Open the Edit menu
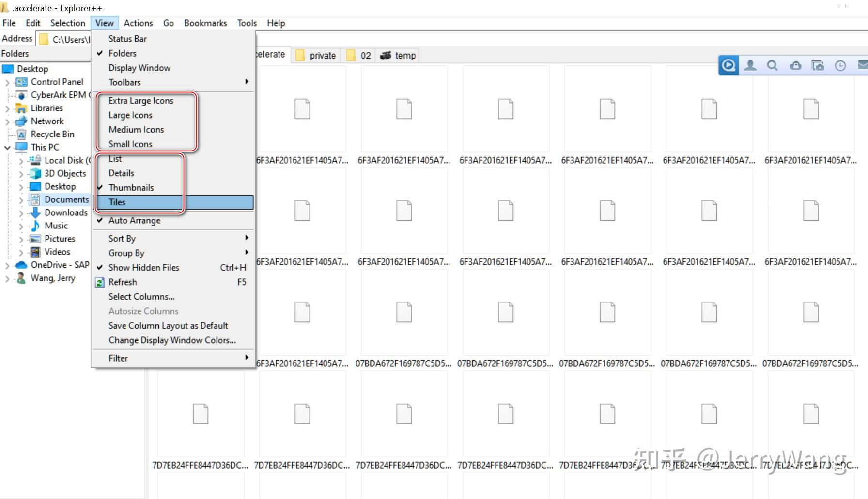 [33, 23]
